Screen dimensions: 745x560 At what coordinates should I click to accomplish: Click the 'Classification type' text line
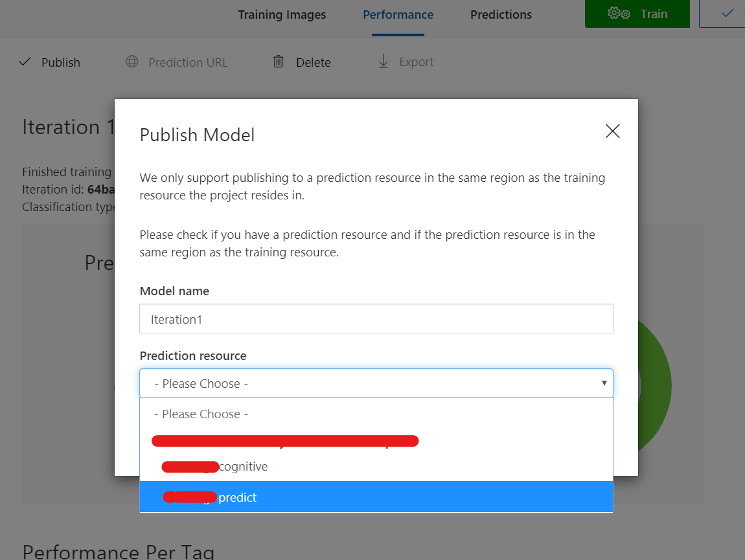coord(69,207)
